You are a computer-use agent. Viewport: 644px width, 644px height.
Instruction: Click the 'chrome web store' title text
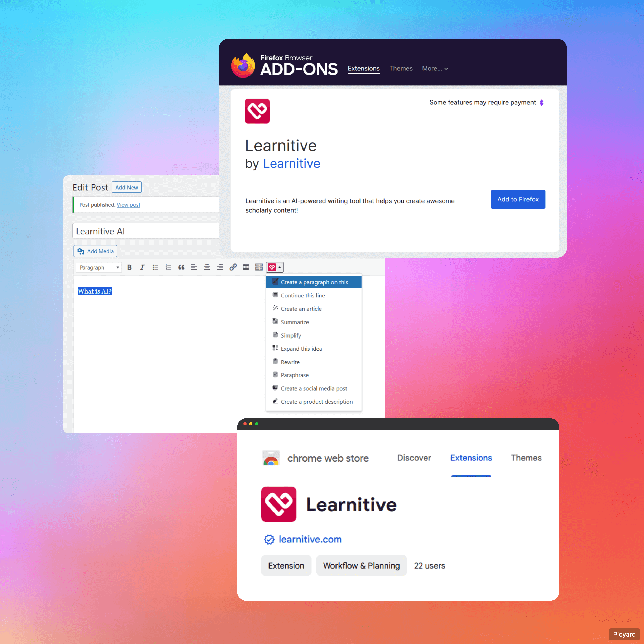[x=328, y=458]
